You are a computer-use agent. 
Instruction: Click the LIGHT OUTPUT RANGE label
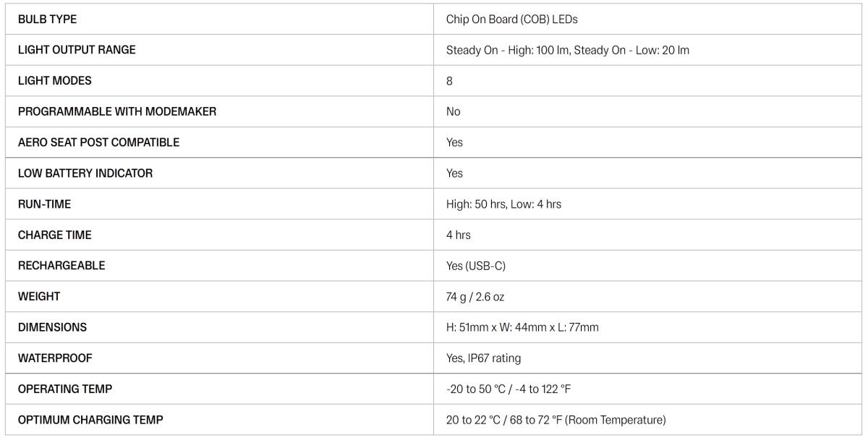[x=77, y=50]
